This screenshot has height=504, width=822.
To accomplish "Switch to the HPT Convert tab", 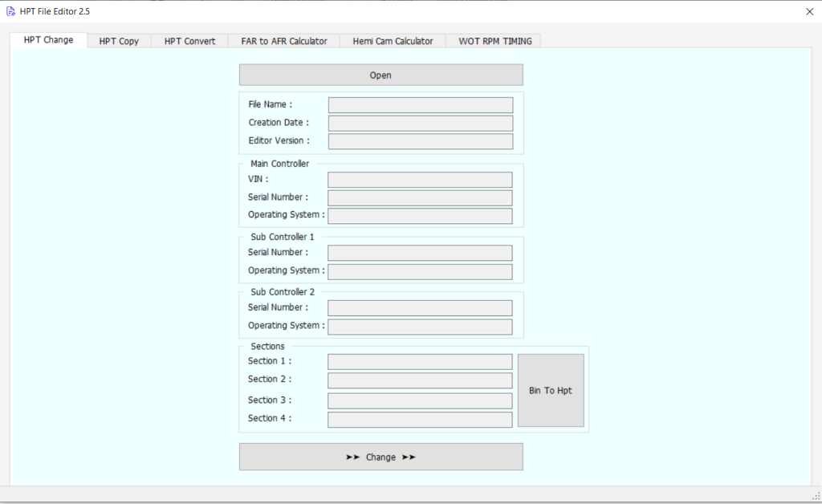I will pyautogui.click(x=189, y=40).
